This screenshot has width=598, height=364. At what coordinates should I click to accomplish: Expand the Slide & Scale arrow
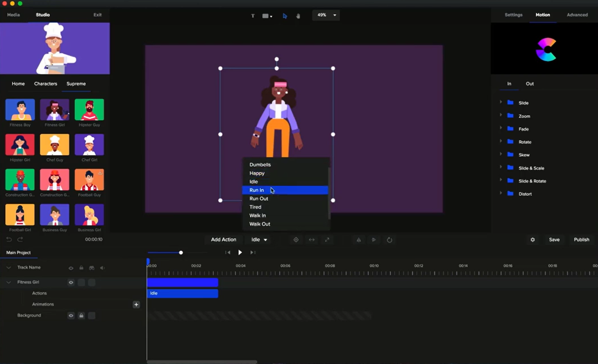point(501,167)
